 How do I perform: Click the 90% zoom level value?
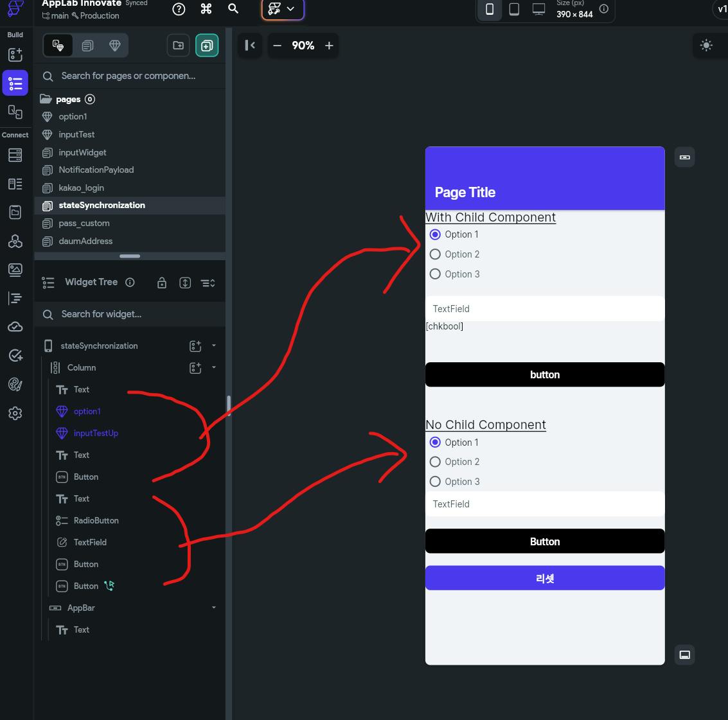pyautogui.click(x=303, y=46)
